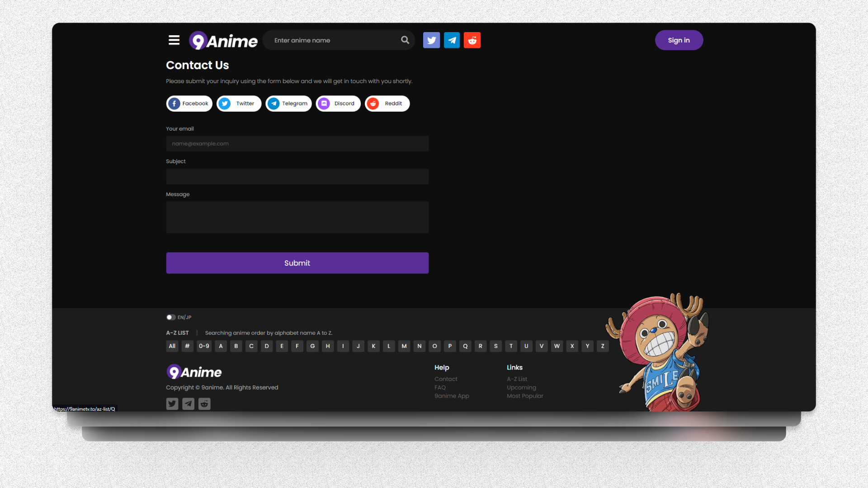Toggle the EN/JP language switch
Image resolution: width=868 pixels, height=488 pixels.
[x=171, y=317]
